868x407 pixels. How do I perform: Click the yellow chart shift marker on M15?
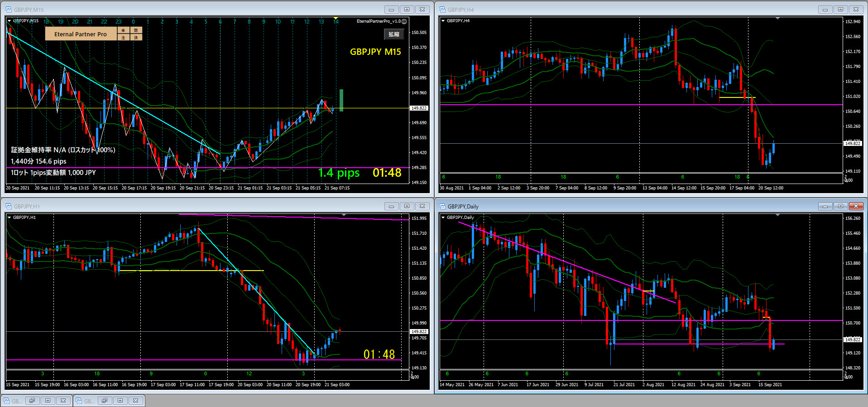click(x=336, y=18)
